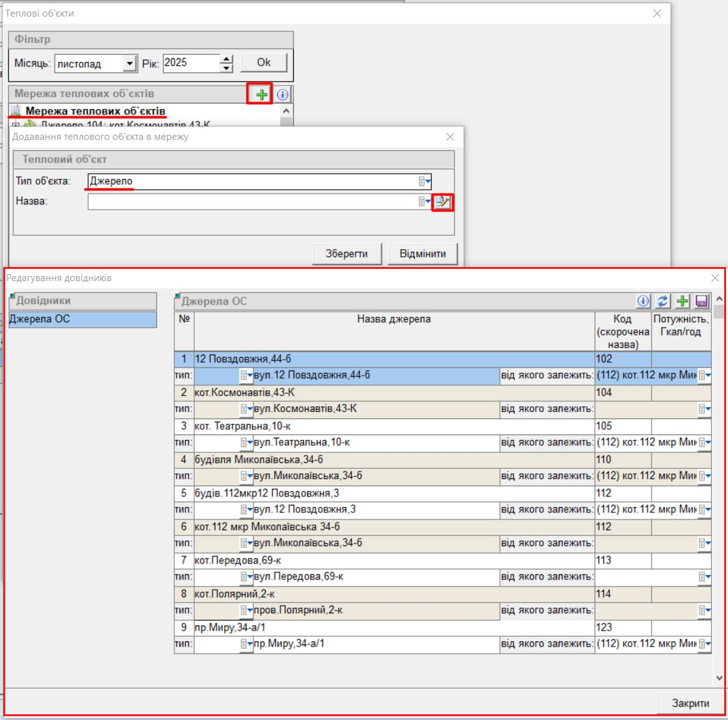Open the Місяць dropdown showing листопад
728x720 pixels.
130,63
